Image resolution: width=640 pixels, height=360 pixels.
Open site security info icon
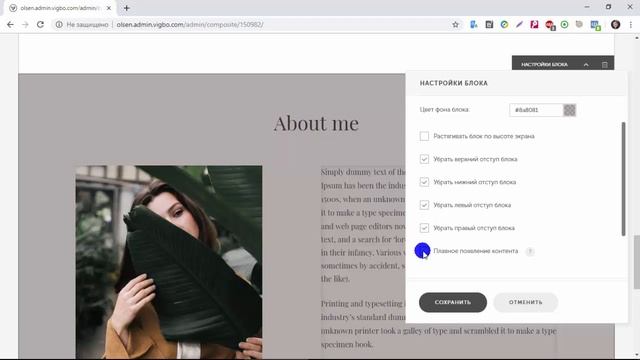click(x=59, y=24)
